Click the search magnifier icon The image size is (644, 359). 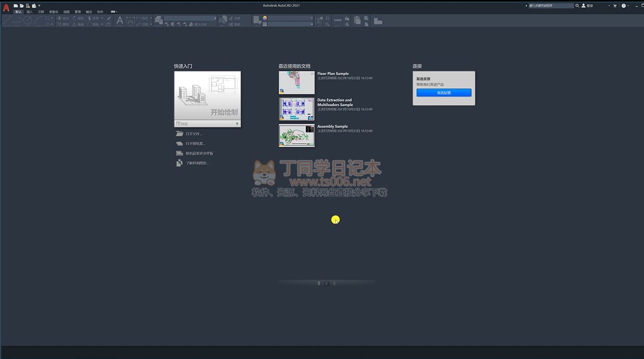point(577,6)
